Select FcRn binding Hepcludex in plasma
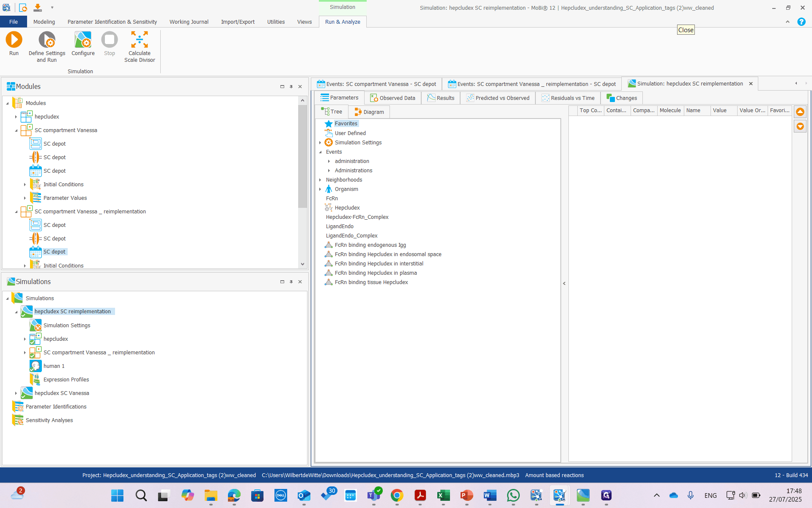 click(x=376, y=273)
